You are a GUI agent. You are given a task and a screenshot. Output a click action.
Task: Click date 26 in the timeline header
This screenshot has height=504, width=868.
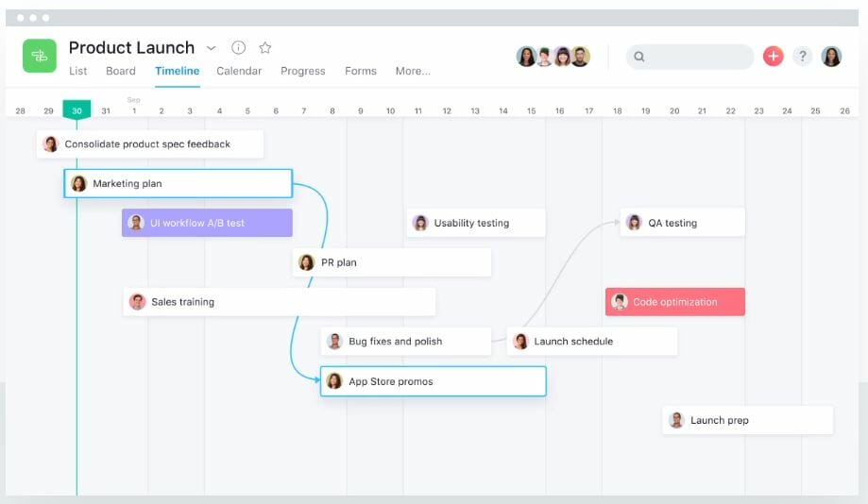844,111
